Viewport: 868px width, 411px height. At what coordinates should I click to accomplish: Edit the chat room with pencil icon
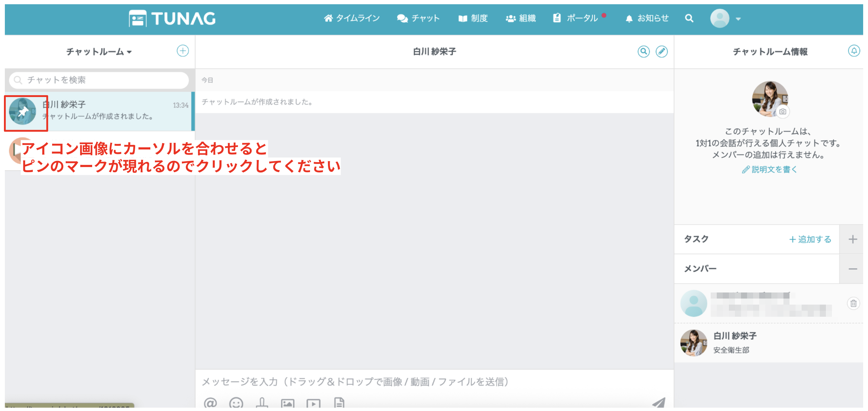tap(661, 52)
